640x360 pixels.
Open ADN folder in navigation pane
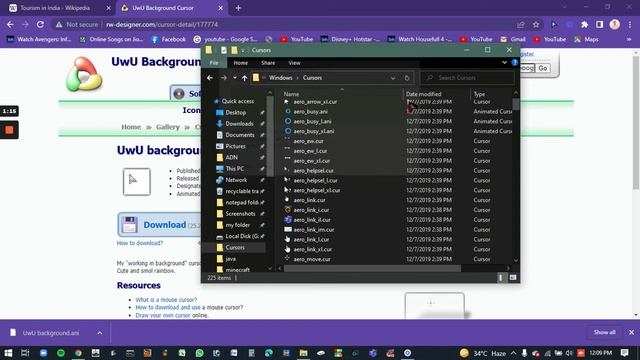[x=231, y=157]
